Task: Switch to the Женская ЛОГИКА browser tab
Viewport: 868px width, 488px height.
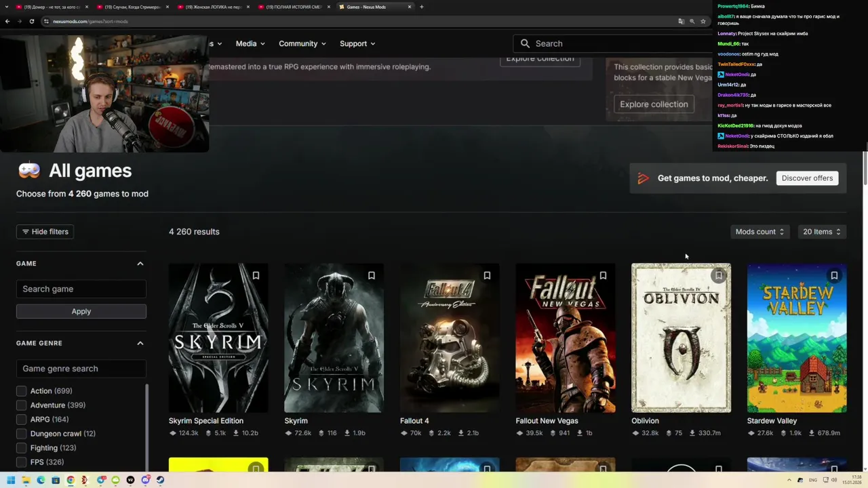Action: pyautogui.click(x=213, y=7)
